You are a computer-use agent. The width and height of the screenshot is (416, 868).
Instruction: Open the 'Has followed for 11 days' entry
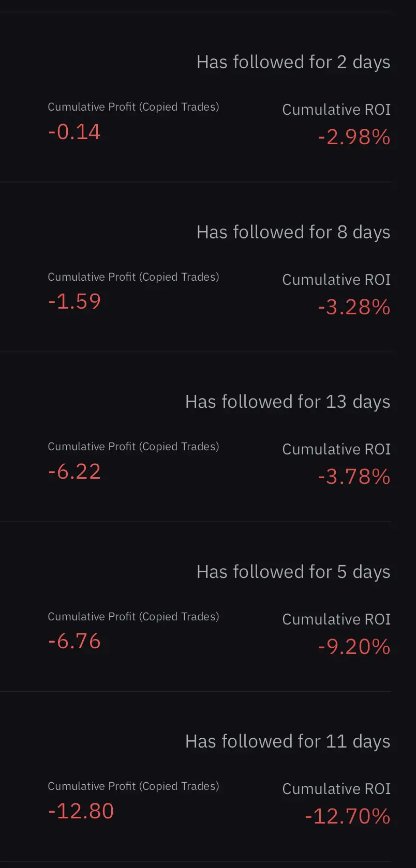287,742
